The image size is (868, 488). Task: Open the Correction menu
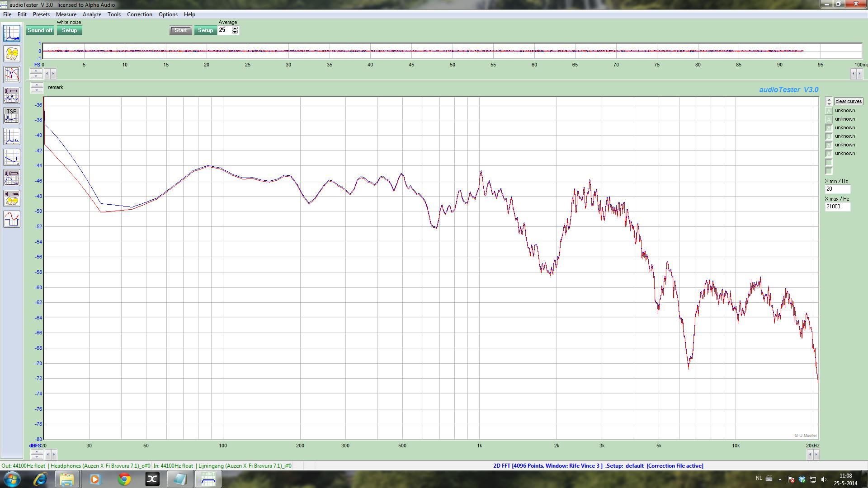click(139, 14)
